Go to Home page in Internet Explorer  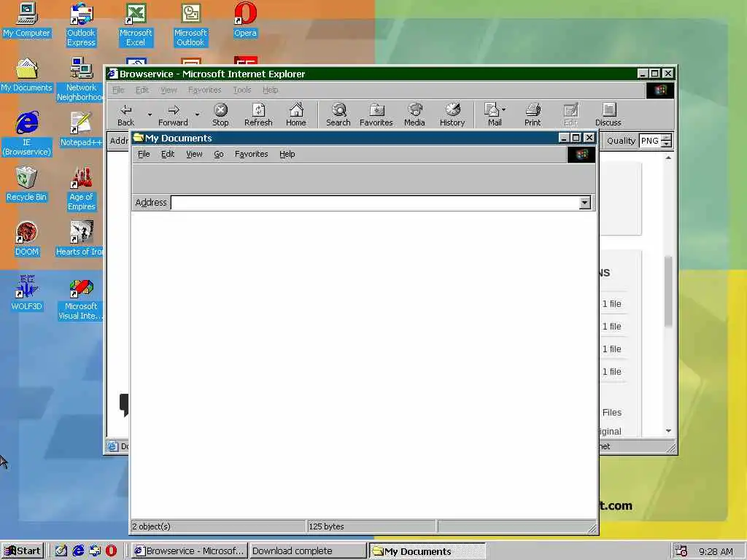point(296,114)
